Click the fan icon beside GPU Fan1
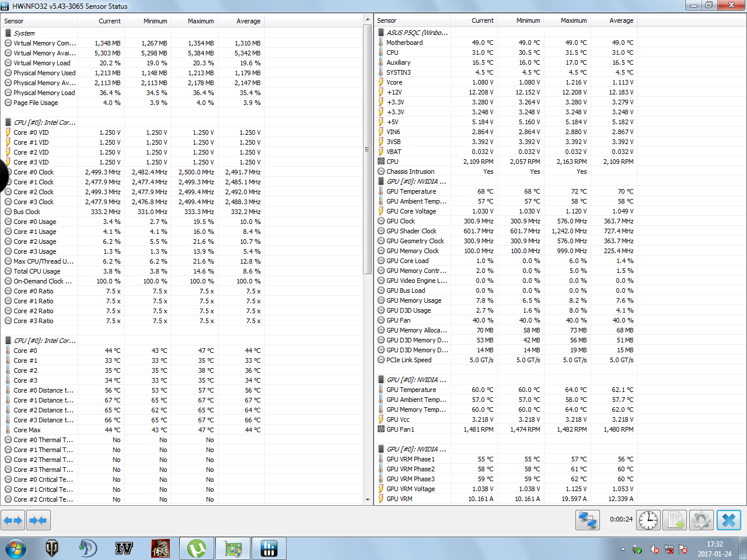 pyautogui.click(x=381, y=429)
